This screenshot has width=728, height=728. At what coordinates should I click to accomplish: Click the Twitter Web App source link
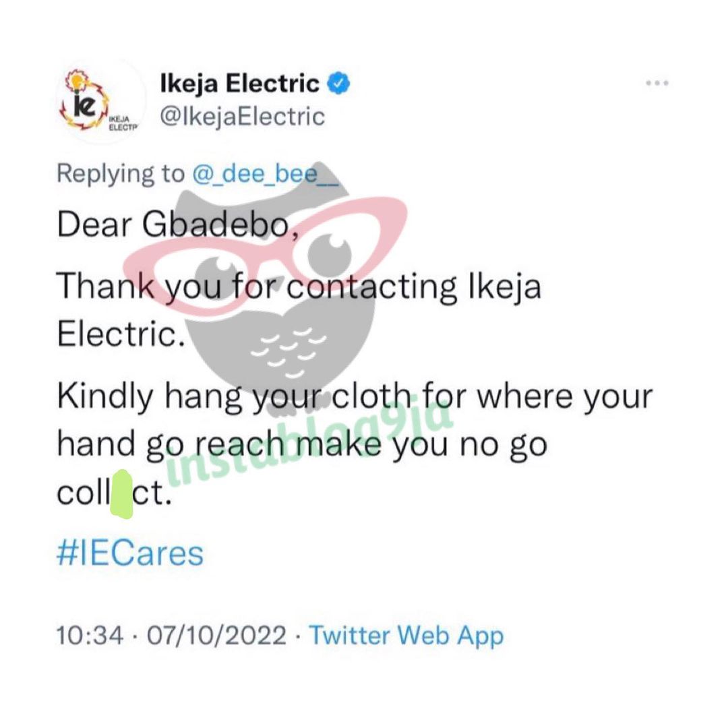[x=406, y=635]
